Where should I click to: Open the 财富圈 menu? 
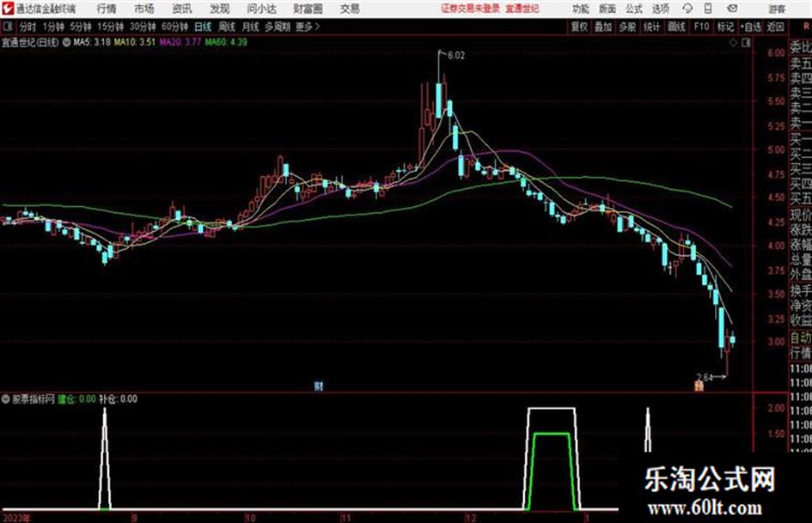tap(308, 9)
